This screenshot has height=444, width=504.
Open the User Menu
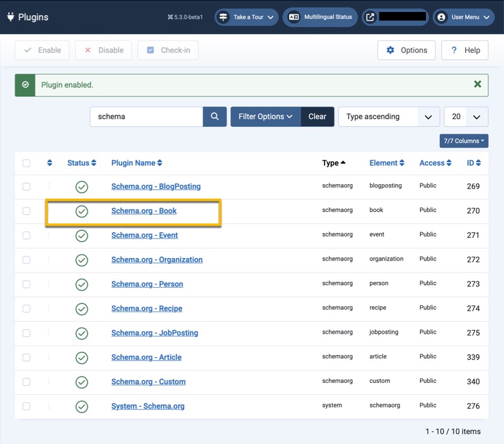point(464,17)
